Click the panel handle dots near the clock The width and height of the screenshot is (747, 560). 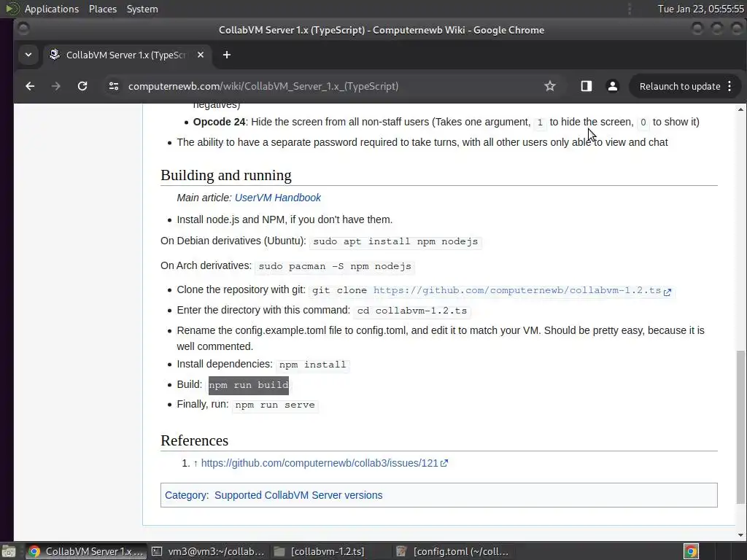pyautogui.click(x=630, y=9)
